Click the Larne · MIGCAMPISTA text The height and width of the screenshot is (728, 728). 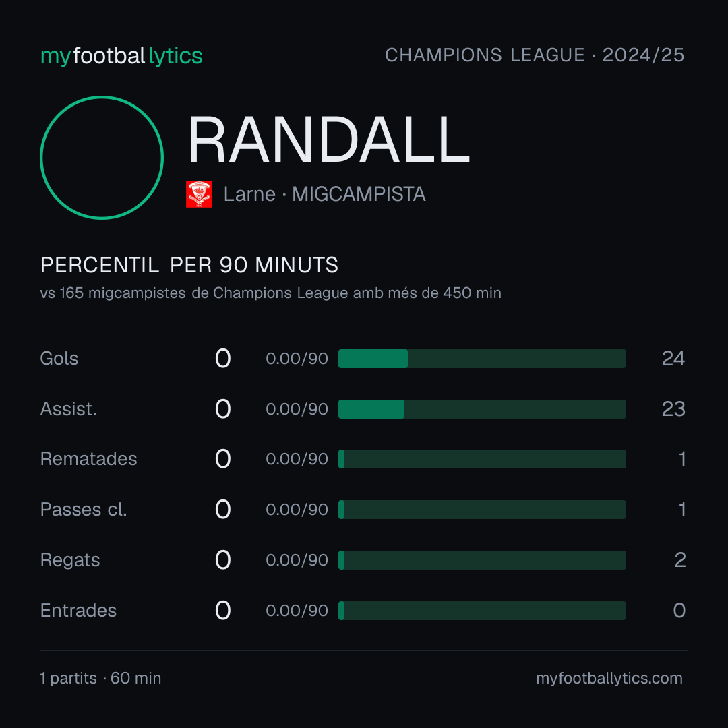point(324,194)
